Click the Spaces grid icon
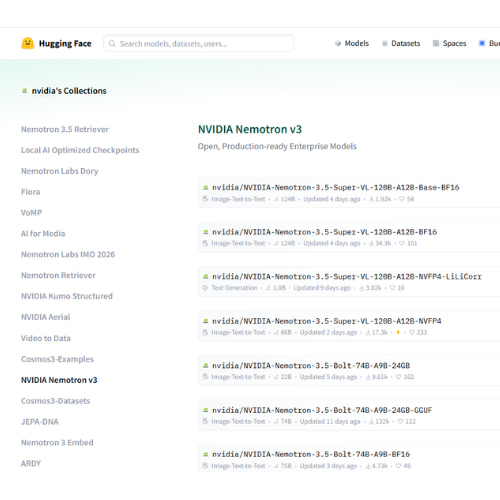Image resolution: width=500 pixels, height=500 pixels. 436,43
